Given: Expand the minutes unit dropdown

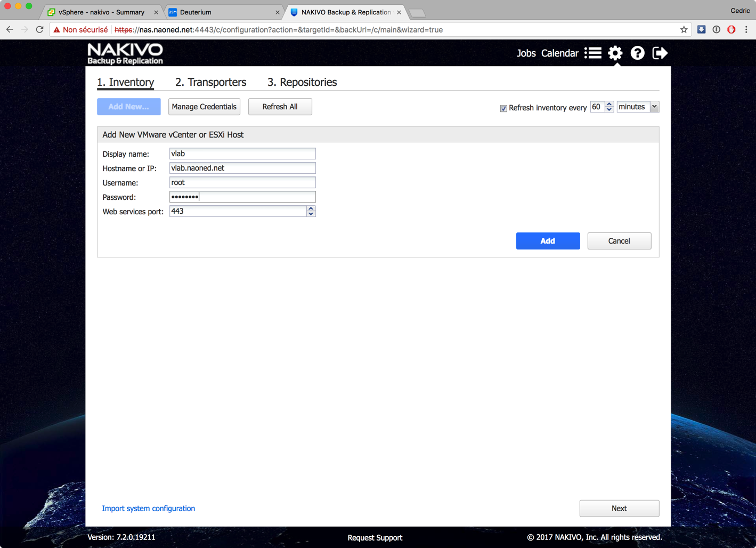Looking at the screenshot, I should tap(654, 107).
